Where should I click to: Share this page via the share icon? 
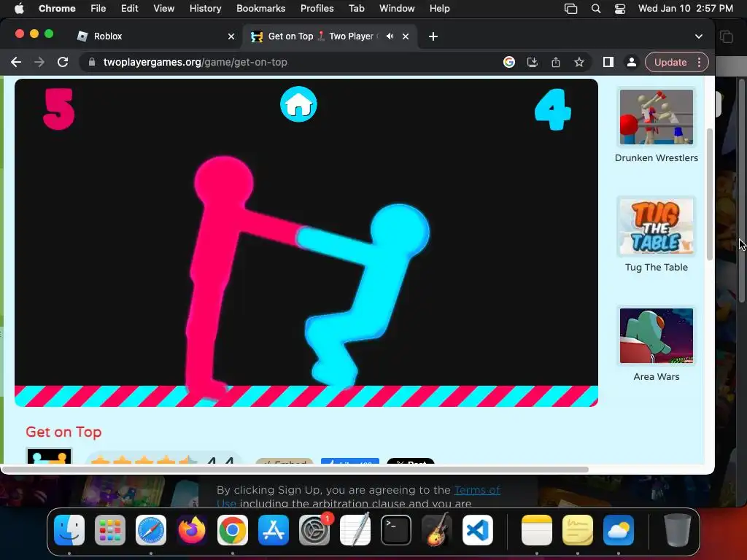(555, 63)
